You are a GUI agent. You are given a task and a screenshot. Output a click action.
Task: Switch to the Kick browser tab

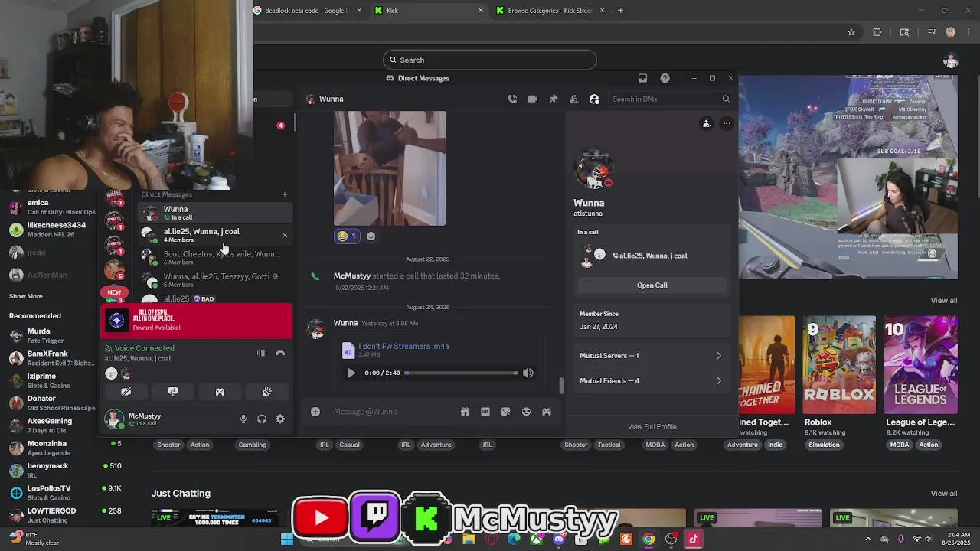[x=429, y=11]
